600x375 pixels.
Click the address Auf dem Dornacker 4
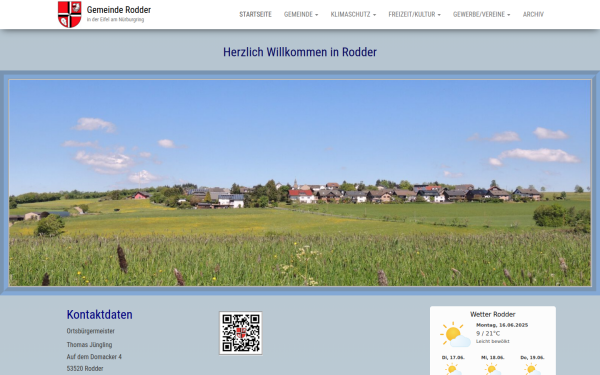94,357
